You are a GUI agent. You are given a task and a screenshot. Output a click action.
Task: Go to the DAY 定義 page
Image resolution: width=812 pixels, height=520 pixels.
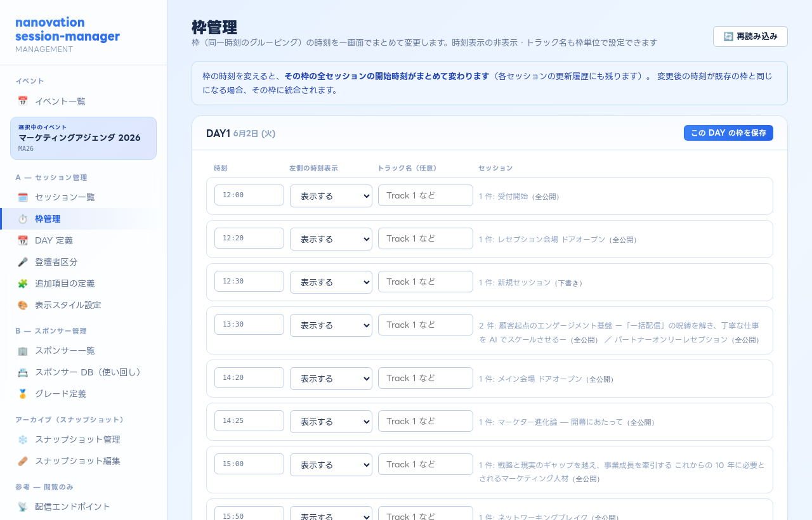[83, 240]
